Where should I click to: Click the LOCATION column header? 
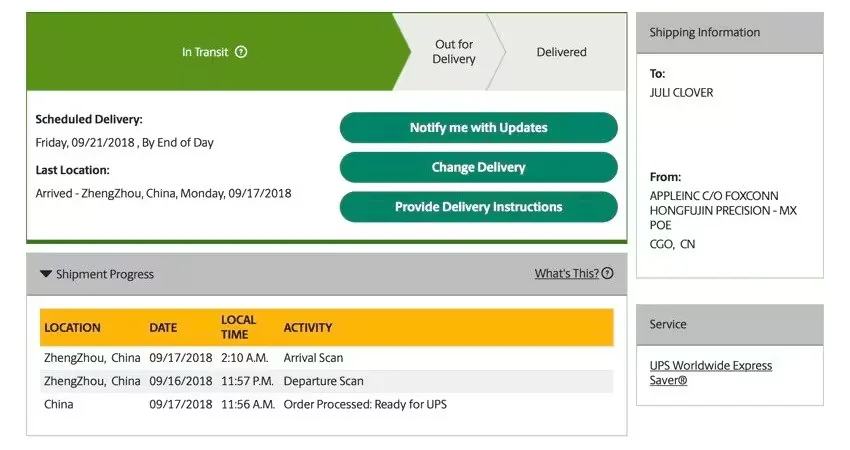click(72, 328)
